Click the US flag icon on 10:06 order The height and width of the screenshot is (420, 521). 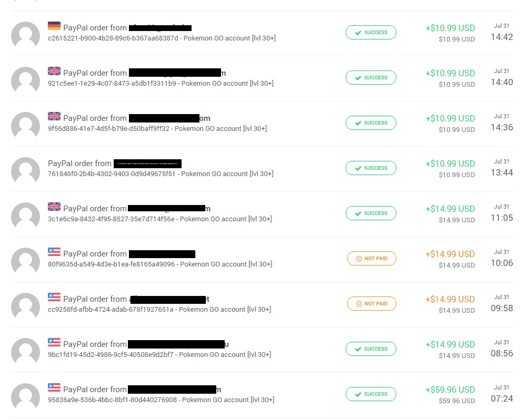(x=54, y=252)
